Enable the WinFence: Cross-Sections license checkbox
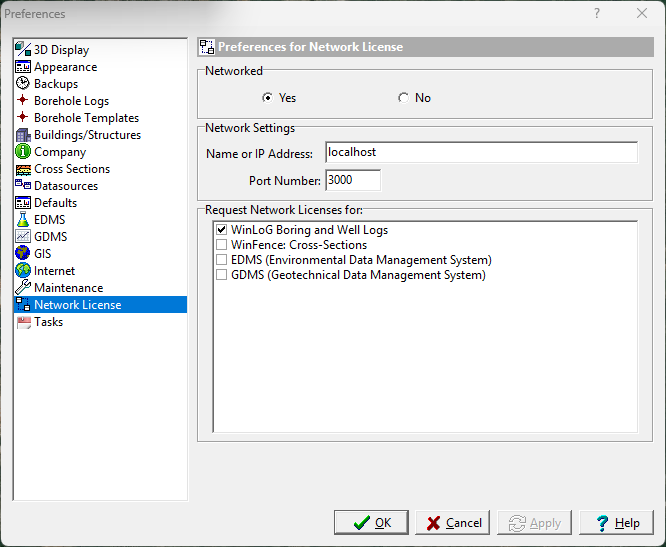This screenshot has height=547, width=666. point(221,245)
